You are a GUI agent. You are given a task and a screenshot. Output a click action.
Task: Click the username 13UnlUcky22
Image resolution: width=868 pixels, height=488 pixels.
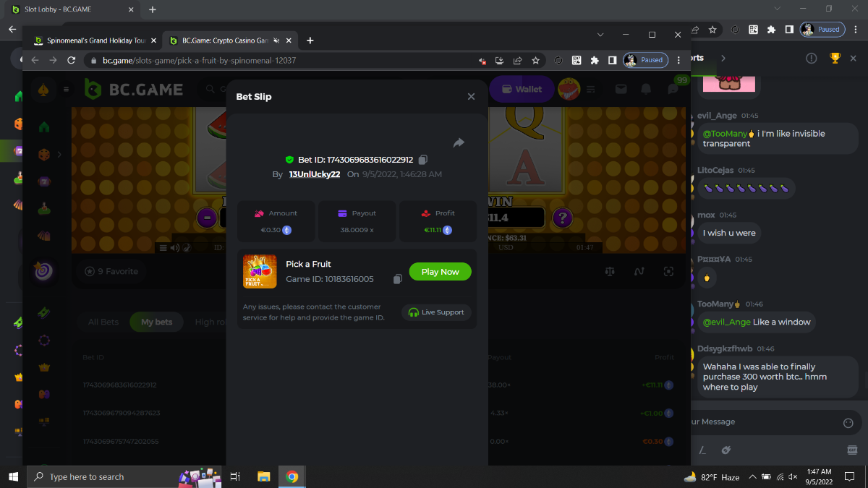315,174
